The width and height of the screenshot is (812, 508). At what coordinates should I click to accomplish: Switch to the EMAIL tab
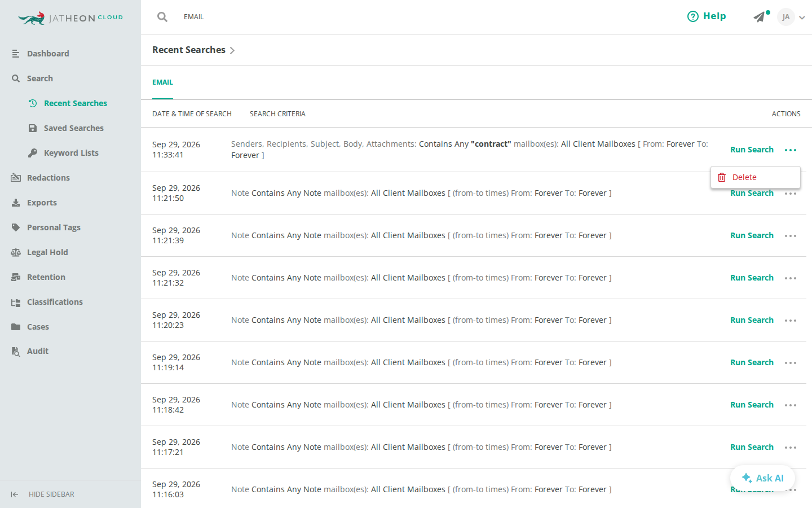pyautogui.click(x=162, y=82)
